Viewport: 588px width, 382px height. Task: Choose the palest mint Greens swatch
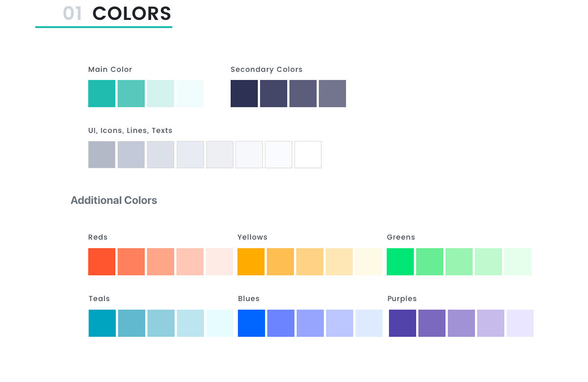pyautogui.click(x=518, y=262)
